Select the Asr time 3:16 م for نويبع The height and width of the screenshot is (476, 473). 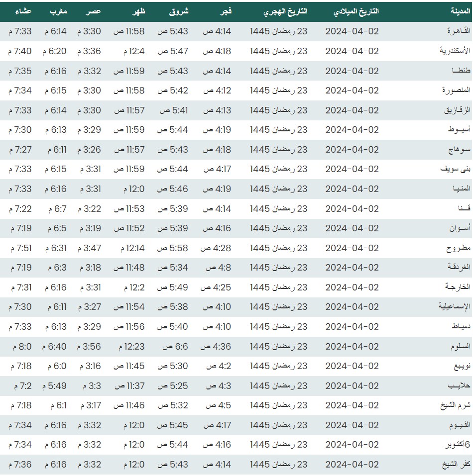tap(89, 366)
